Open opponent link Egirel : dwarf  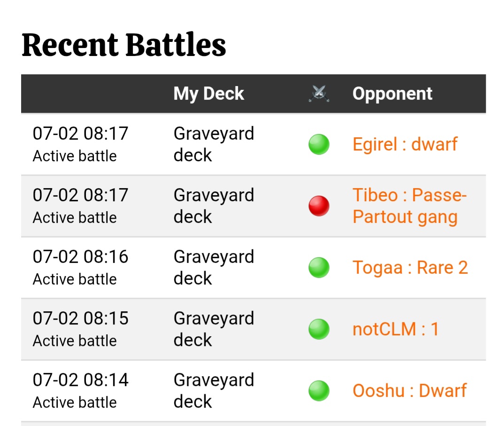tap(405, 144)
